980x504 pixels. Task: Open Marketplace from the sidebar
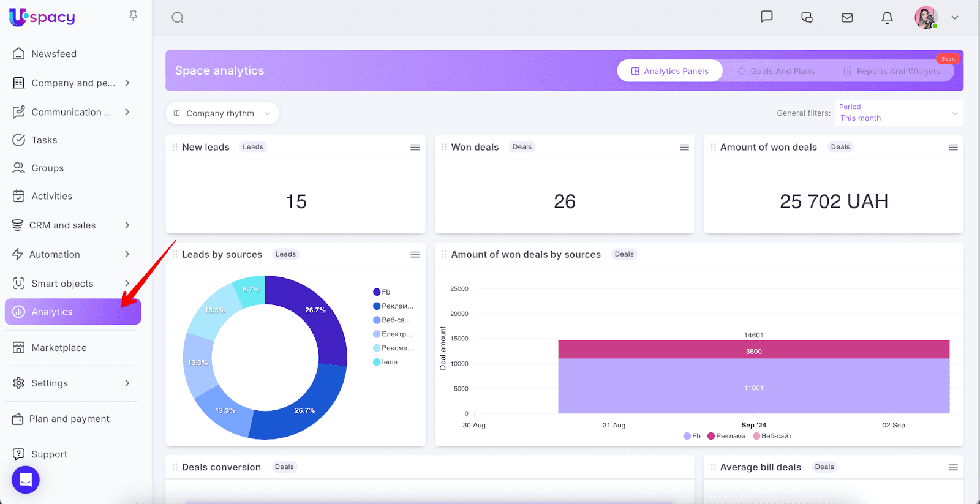click(x=59, y=348)
